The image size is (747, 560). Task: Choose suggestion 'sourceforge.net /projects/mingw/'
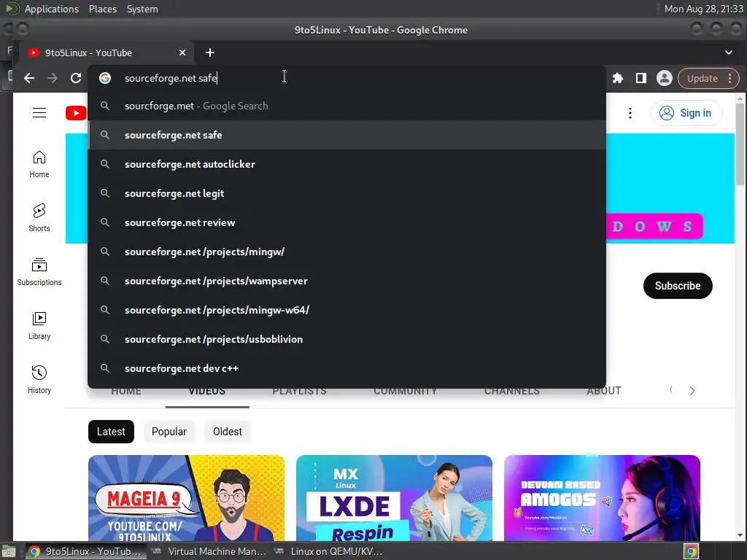347,252
